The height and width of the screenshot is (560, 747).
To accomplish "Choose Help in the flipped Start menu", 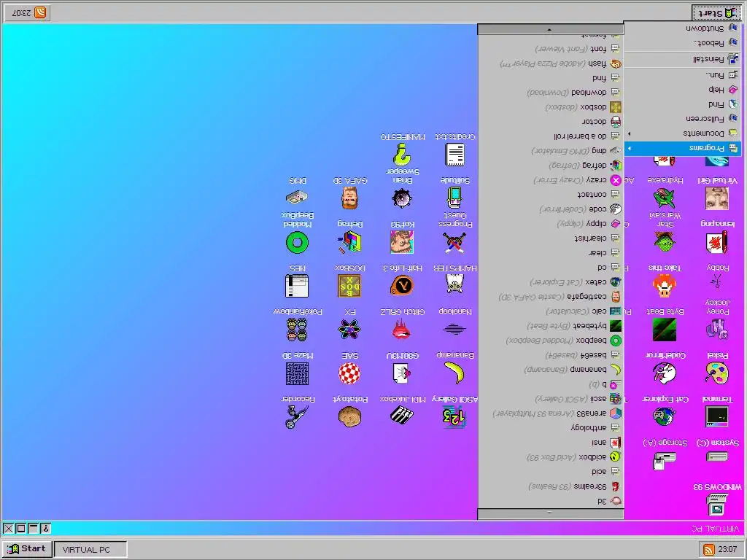I will [682, 90].
